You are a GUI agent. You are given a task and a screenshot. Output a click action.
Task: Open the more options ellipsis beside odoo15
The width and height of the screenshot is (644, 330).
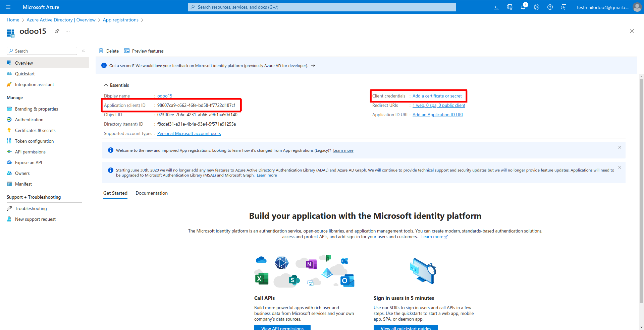(x=68, y=31)
